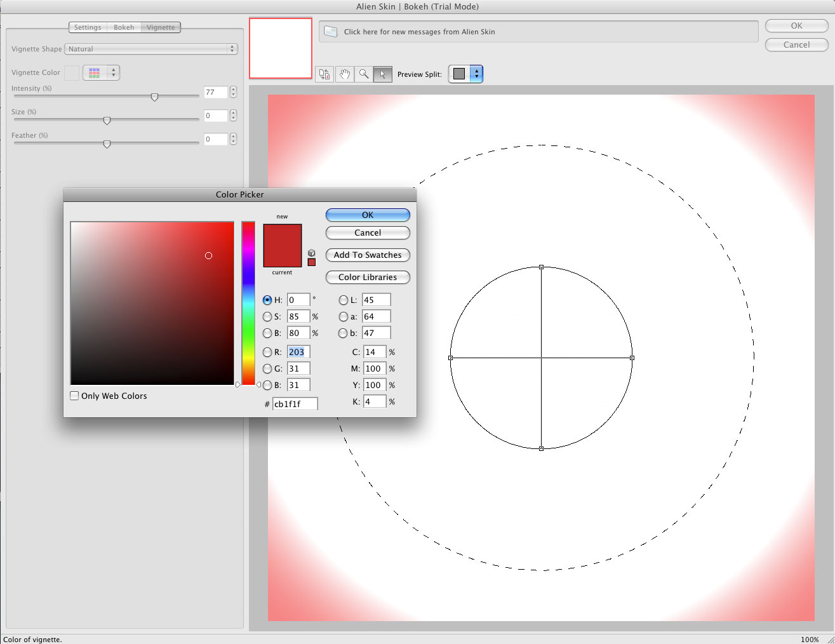
Task: Click the show original/preview toggle icon
Action: pyautogui.click(x=324, y=74)
